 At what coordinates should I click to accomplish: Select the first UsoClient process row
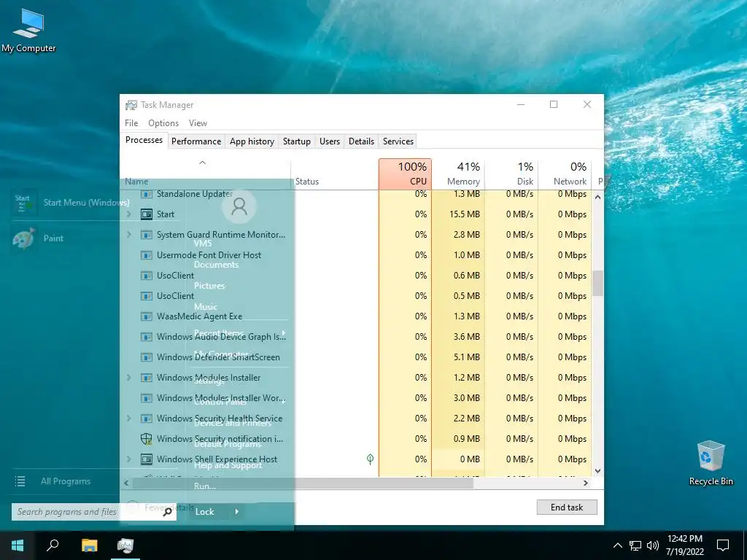point(355,276)
